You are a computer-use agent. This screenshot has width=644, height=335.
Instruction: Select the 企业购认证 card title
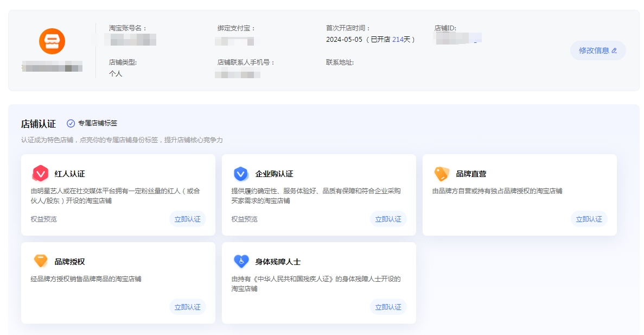[x=275, y=174]
